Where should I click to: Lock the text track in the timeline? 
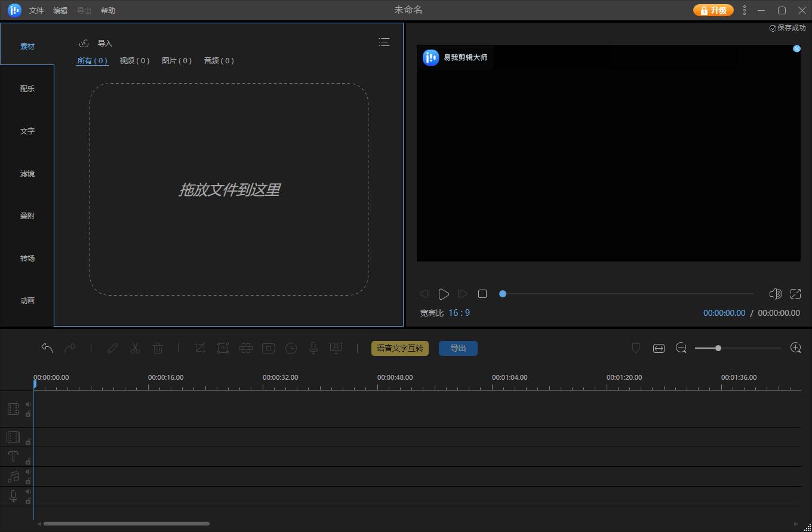[x=28, y=462]
